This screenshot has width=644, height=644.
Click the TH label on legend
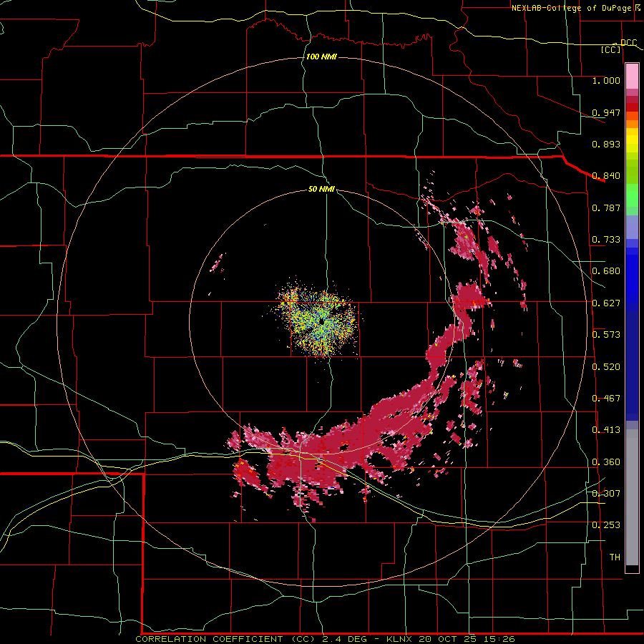pos(615,557)
